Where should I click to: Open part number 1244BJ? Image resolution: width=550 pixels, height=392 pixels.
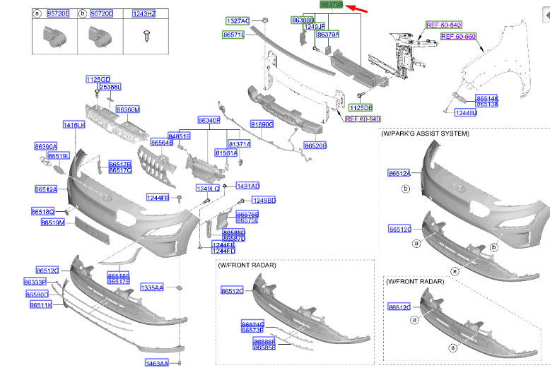coord(465,113)
